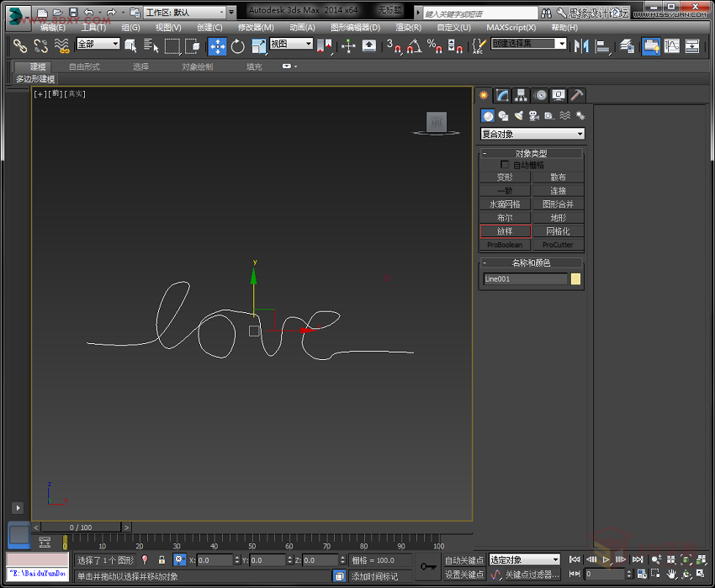Click the 放样 loft button
The height and width of the screenshot is (588, 715).
506,231
